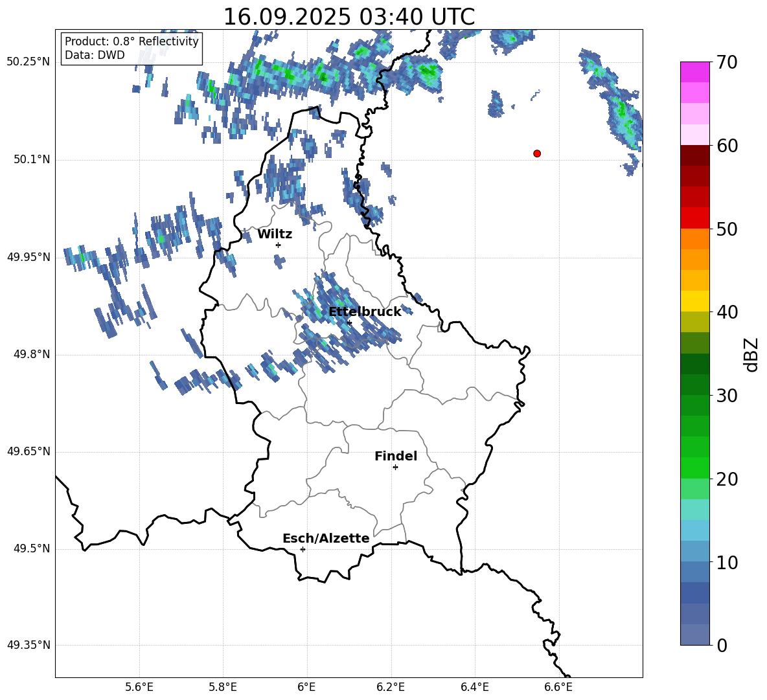Click the Wiltz station cross marker
The height and width of the screenshot is (700, 767).
(279, 245)
